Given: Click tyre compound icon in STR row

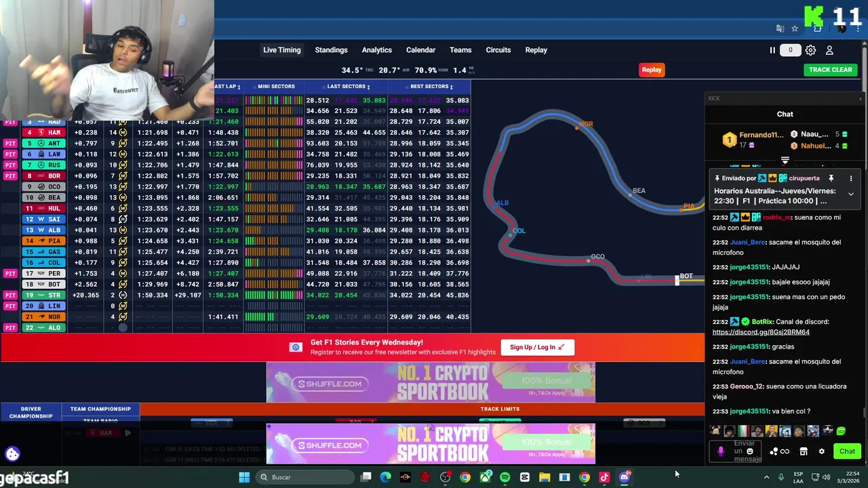Looking at the screenshot, I should 123,295.
